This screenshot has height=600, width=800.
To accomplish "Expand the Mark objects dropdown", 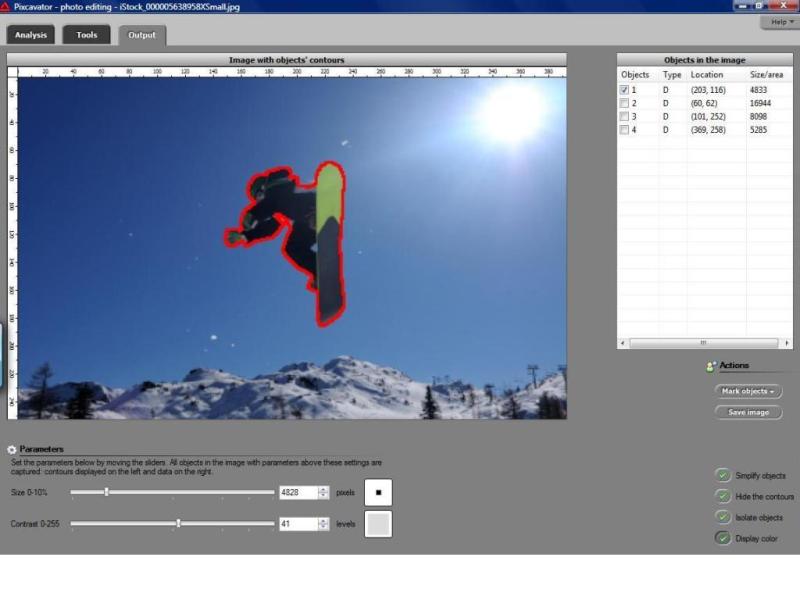I will pos(748,391).
